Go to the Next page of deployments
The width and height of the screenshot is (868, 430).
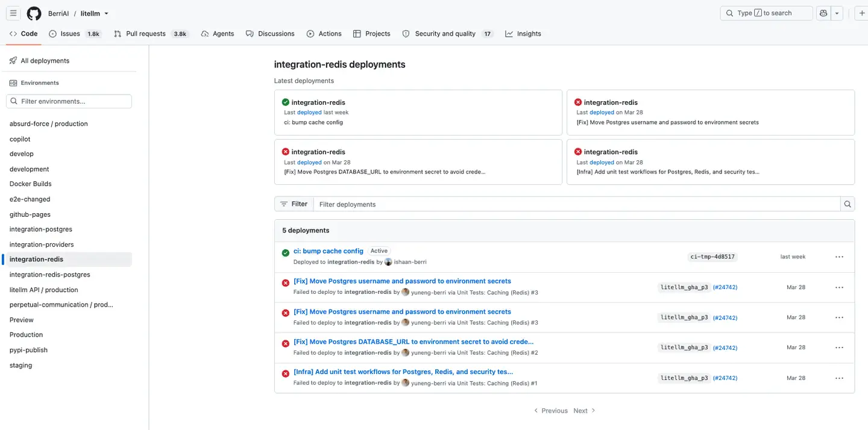pos(585,411)
